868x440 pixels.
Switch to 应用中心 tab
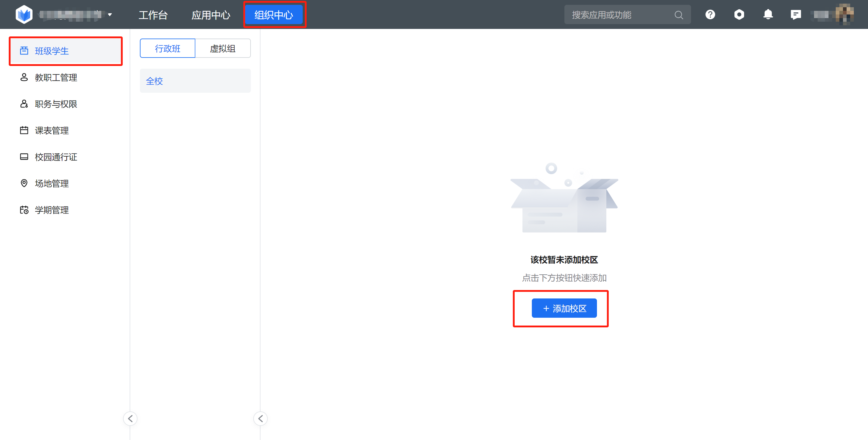pyautogui.click(x=211, y=15)
